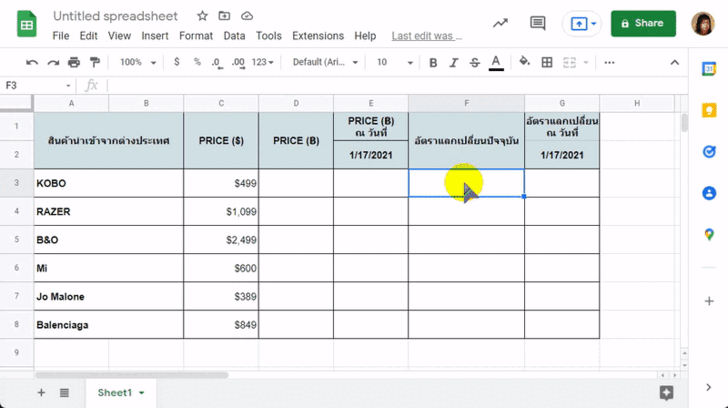Open the Default (Arial) font dropdown
Screen dimensions: 728x408
pos(325,62)
